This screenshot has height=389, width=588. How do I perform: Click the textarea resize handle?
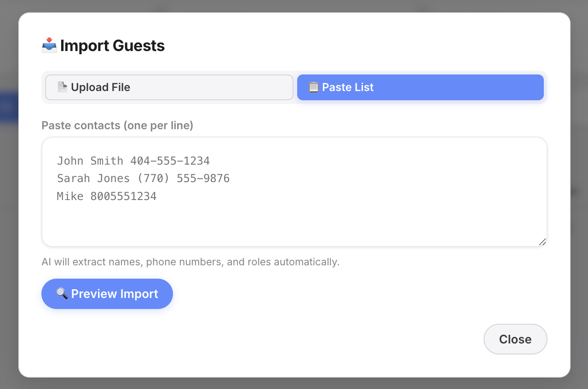(543, 242)
